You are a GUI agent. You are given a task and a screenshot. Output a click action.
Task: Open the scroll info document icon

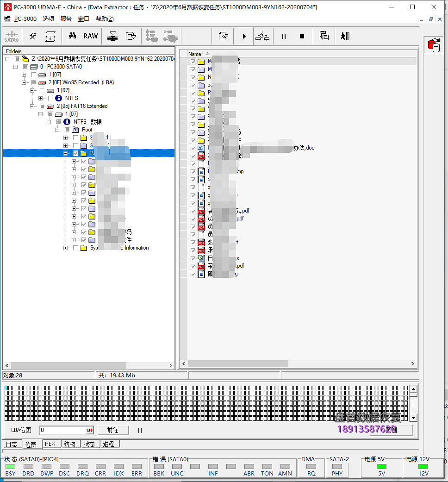50,36
